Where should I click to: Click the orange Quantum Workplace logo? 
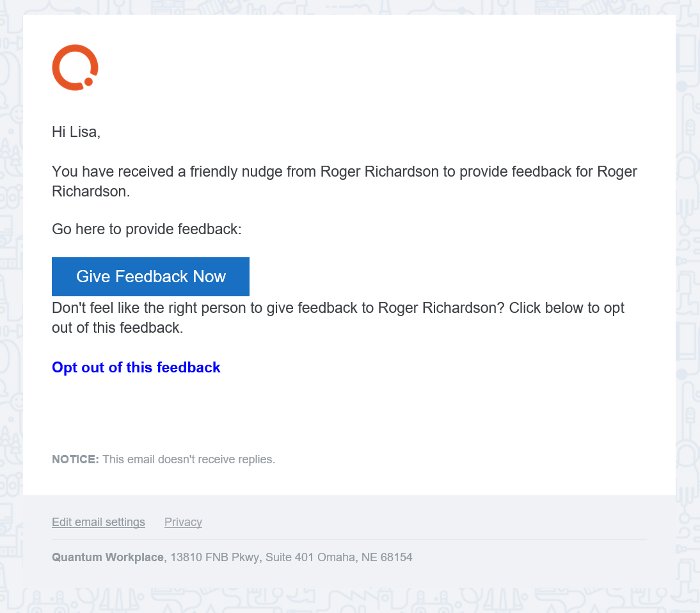[75, 67]
